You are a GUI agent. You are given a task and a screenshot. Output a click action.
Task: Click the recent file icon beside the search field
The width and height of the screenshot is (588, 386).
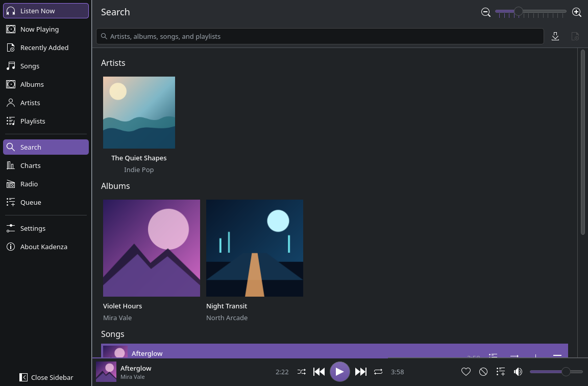tap(575, 36)
